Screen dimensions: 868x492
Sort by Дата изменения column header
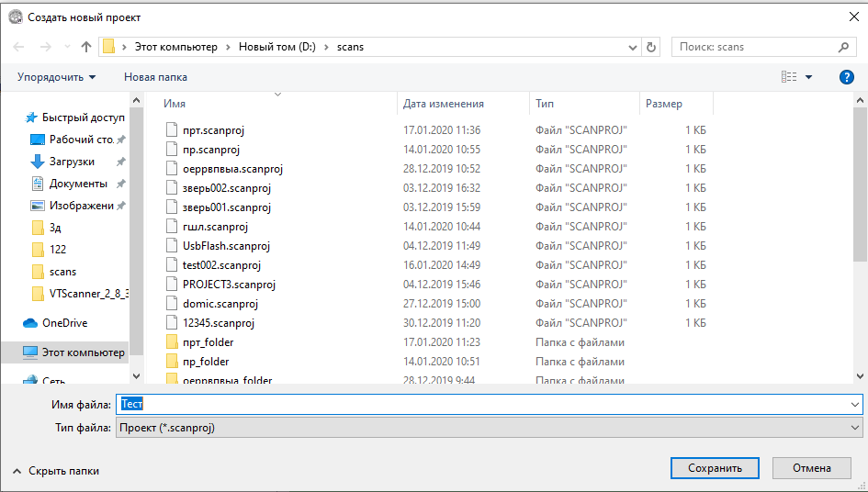443,104
